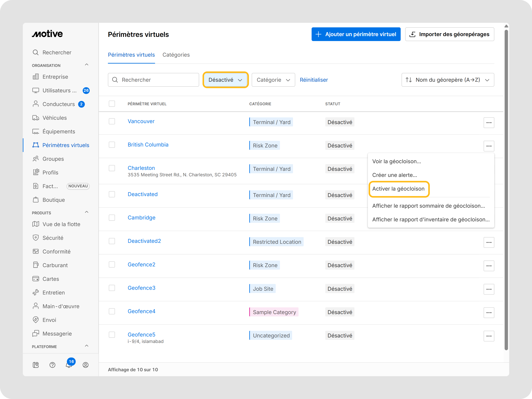Expand the Catégorie filter dropdown
Image resolution: width=532 pixels, height=399 pixels.
click(x=273, y=80)
